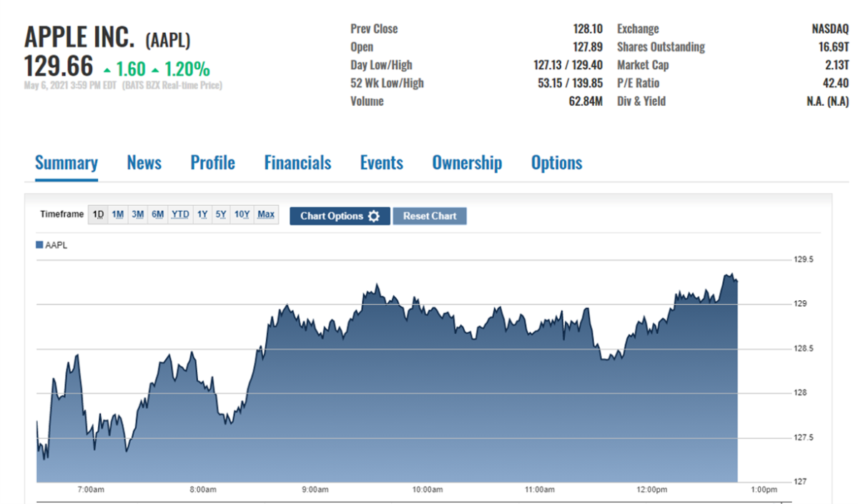The image size is (858, 504).
Task: Click the P/E Ratio label
Action: [x=638, y=83]
